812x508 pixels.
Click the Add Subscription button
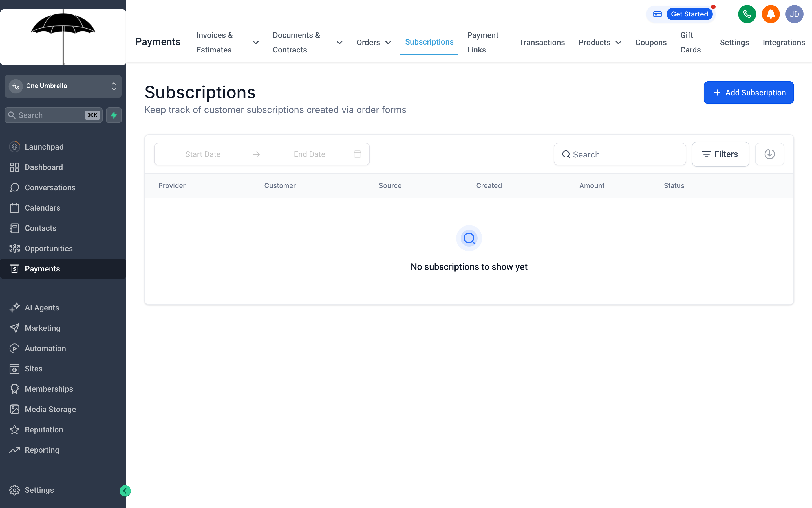749,93
